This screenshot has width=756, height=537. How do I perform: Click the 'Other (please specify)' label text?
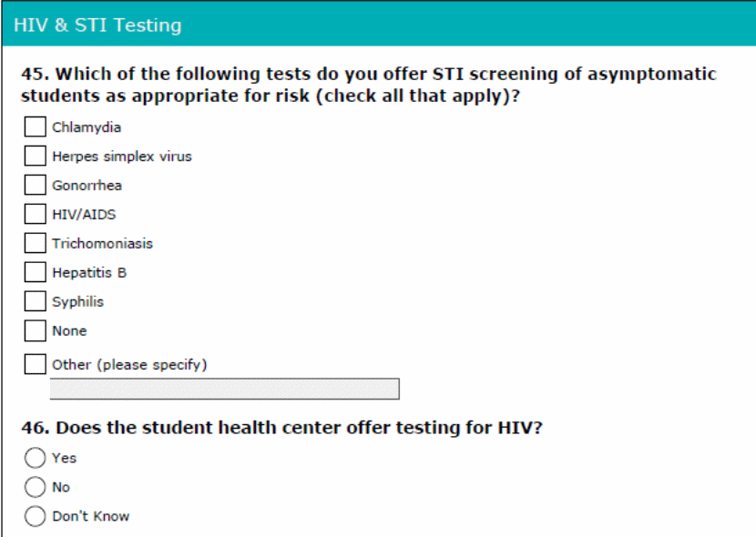[129, 365]
